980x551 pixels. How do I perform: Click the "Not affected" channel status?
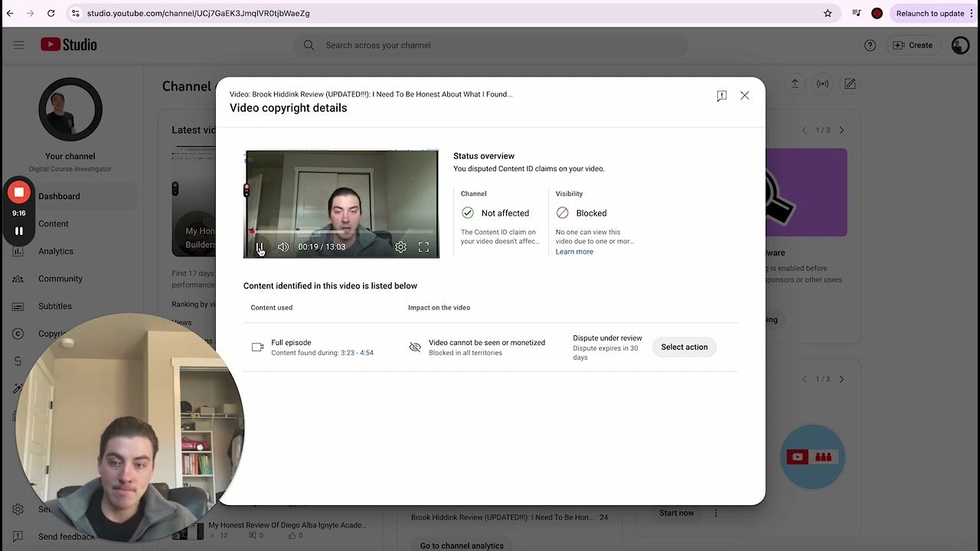[x=505, y=214]
